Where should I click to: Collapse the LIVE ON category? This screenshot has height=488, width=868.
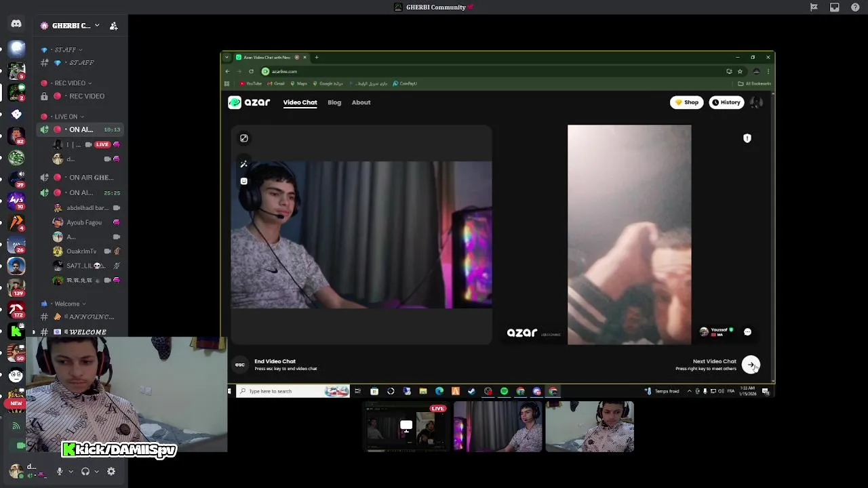(62, 117)
